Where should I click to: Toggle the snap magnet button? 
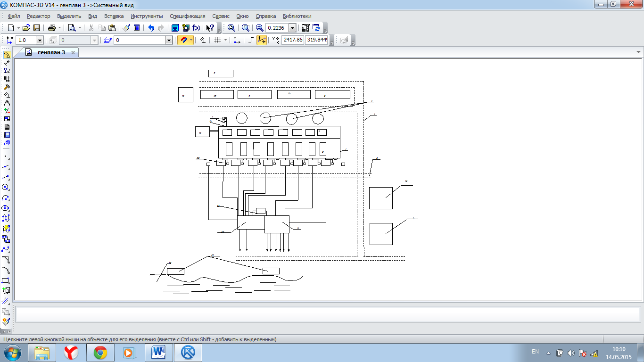coord(183,41)
